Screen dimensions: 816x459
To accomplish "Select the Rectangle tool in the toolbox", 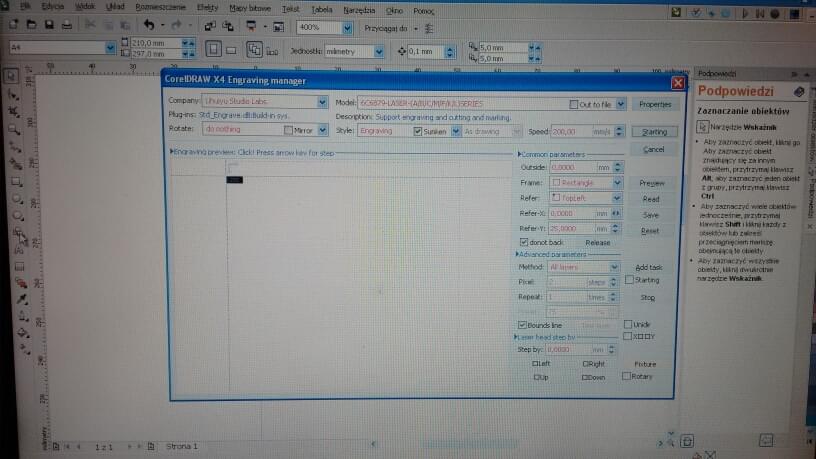I will point(17,182).
